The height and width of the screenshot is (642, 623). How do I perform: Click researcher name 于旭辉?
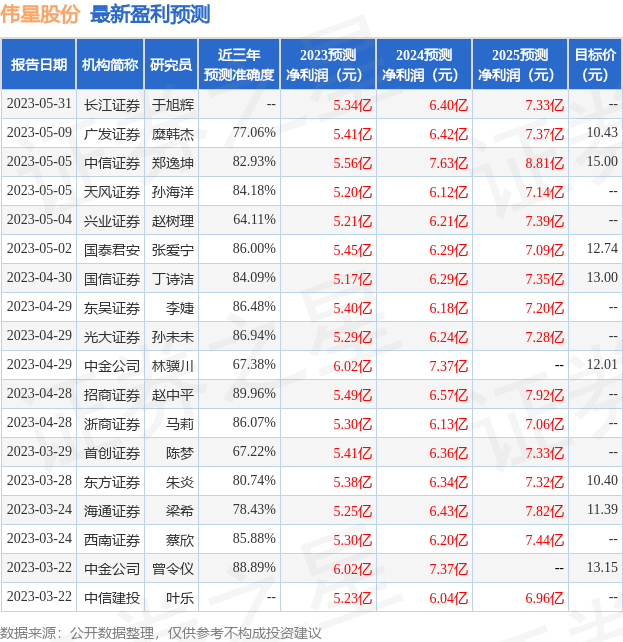pos(172,105)
